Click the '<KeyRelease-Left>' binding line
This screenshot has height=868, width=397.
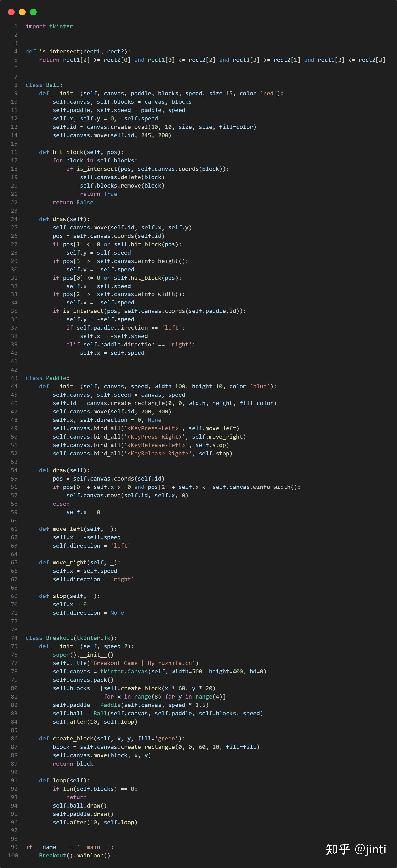[x=141, y=445]
